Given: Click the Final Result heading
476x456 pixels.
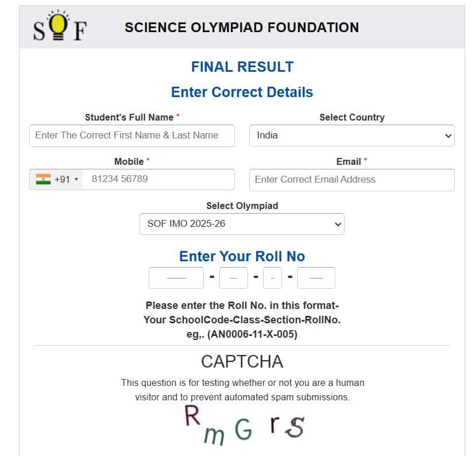Looking at the screenshot, I should 242,67.
